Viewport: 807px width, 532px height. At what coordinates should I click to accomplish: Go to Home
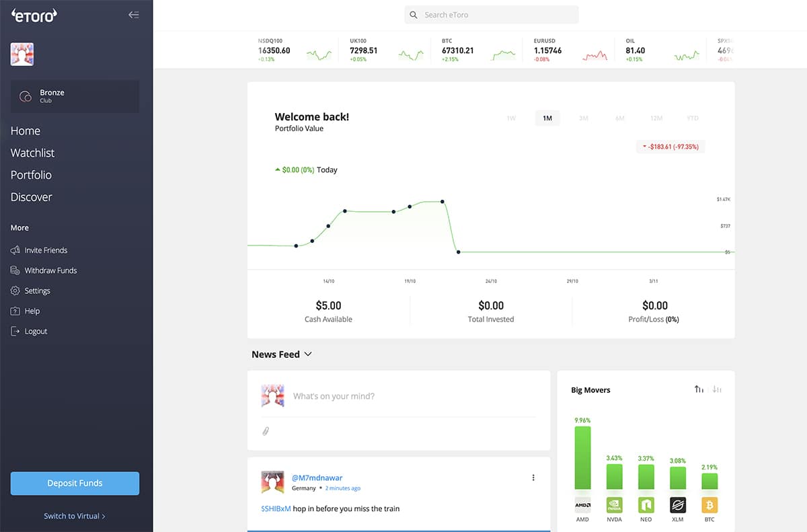click(26, 131)
